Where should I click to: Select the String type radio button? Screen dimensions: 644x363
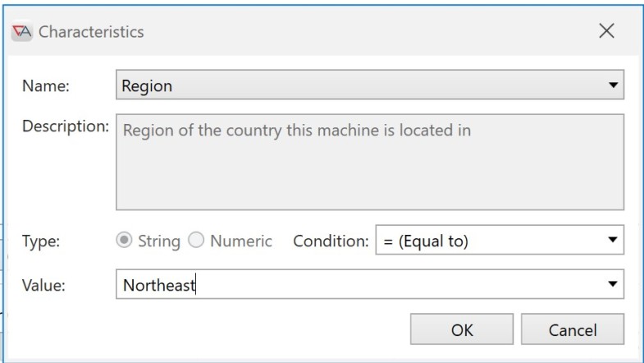tap(124, 240)
